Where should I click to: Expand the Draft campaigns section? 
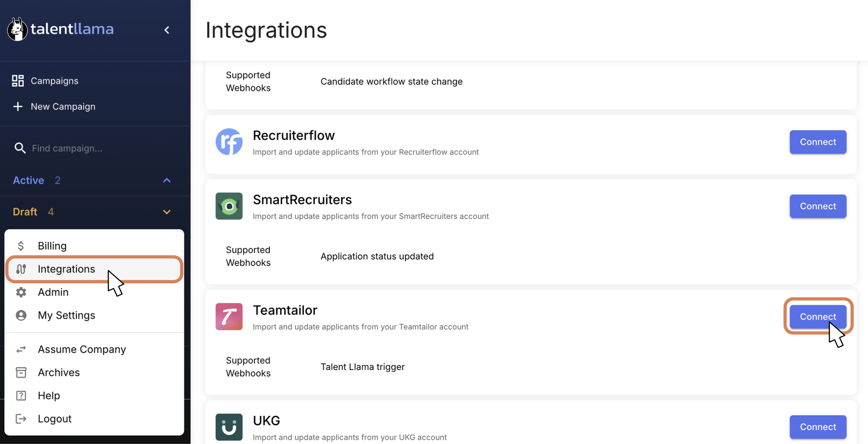click(x=167, y=212)
